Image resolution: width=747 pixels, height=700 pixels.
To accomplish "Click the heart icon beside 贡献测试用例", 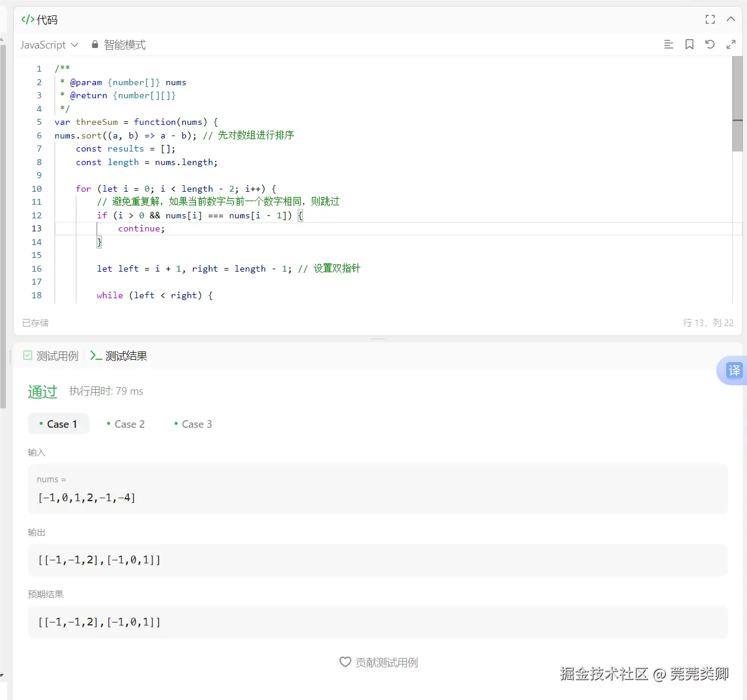I will [346, 662].
